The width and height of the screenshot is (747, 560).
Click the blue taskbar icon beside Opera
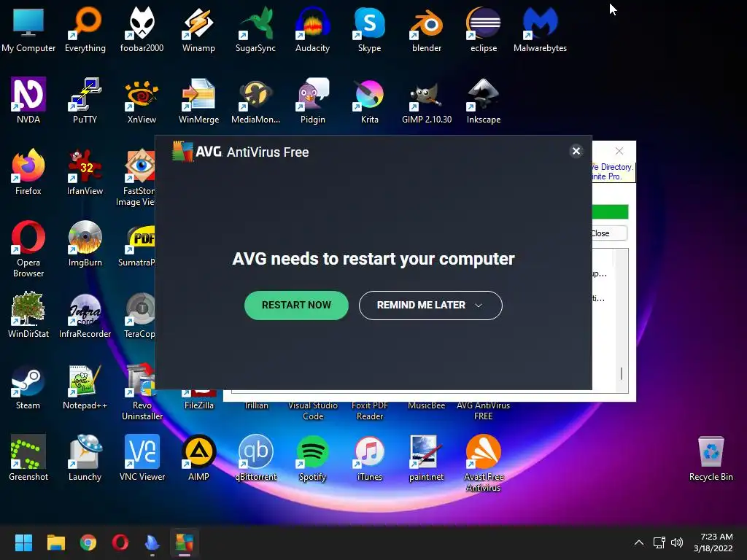(152, 542)
